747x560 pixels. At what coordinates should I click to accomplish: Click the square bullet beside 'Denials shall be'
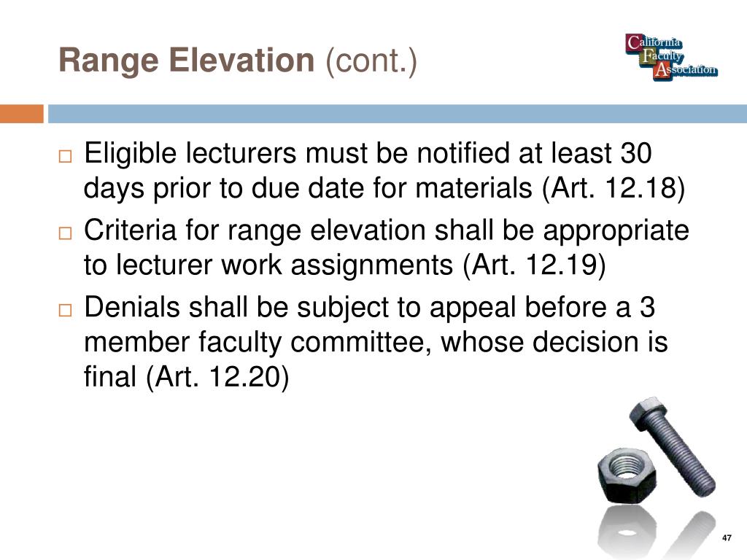65,310
